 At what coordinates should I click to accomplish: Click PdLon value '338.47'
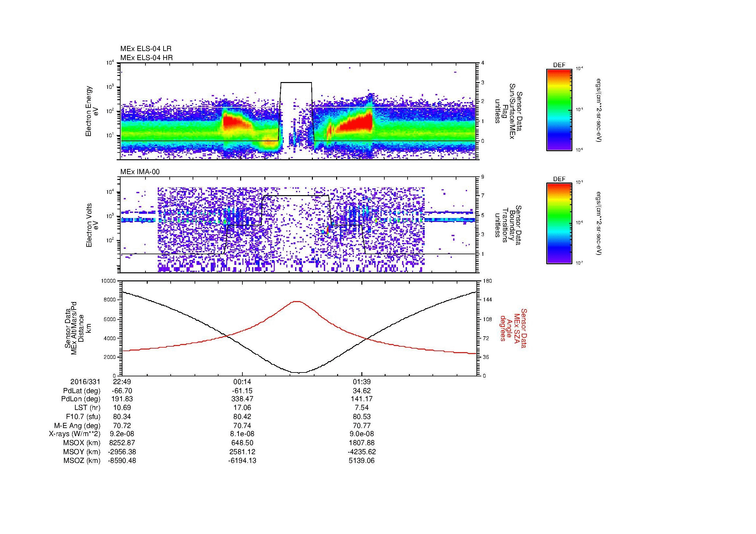pos(242,399)
